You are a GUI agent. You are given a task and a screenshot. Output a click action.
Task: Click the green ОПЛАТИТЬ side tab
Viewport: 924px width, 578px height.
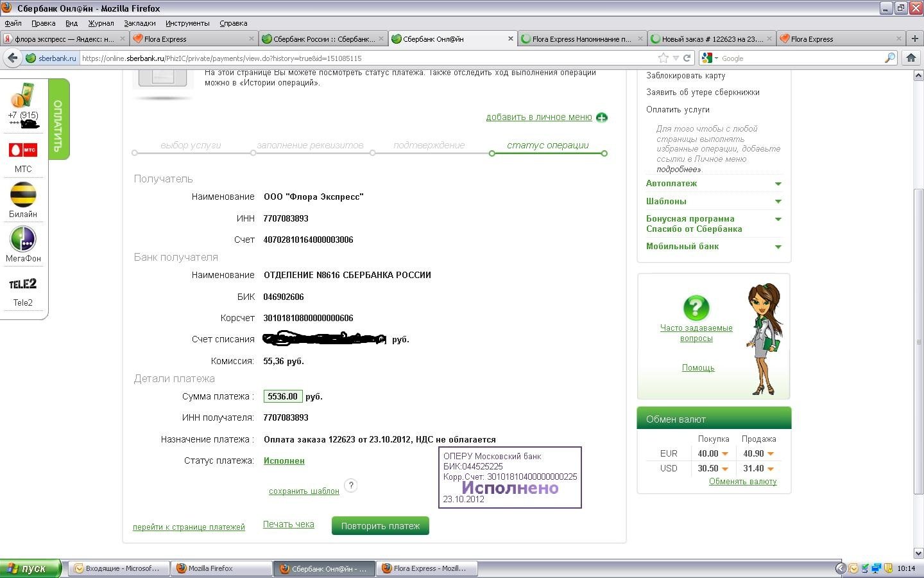click(x=58, y=119)
